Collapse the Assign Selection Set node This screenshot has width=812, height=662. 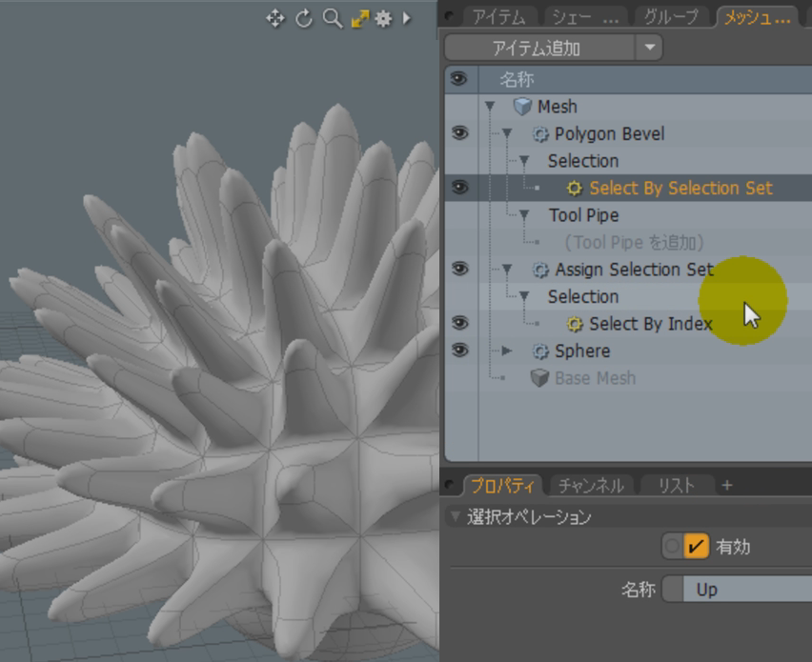pyautogui.click(x=507, y=271)
